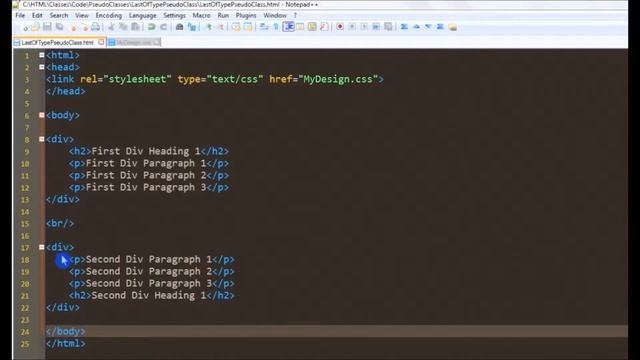The height and width of the screenshot is (360, 640).
Task: Create a new document with the New icon
Action: tap(25, 27)
